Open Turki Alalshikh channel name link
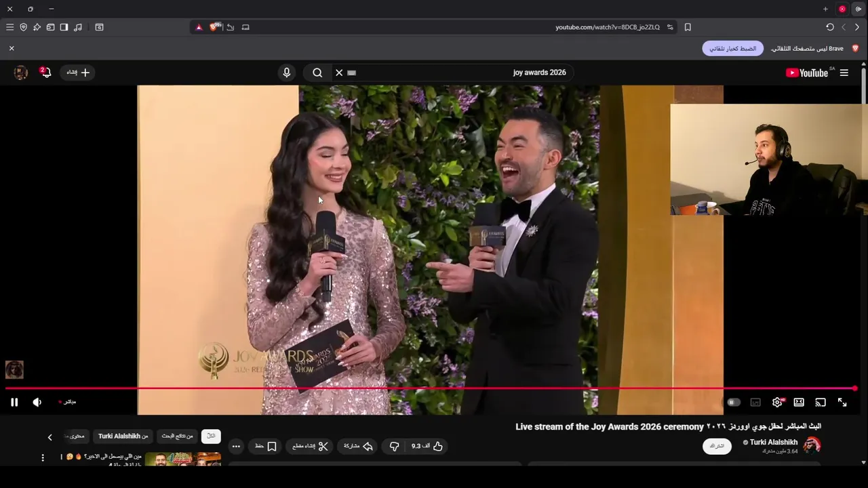Screen dimensions: 868x488 point(774,442)
